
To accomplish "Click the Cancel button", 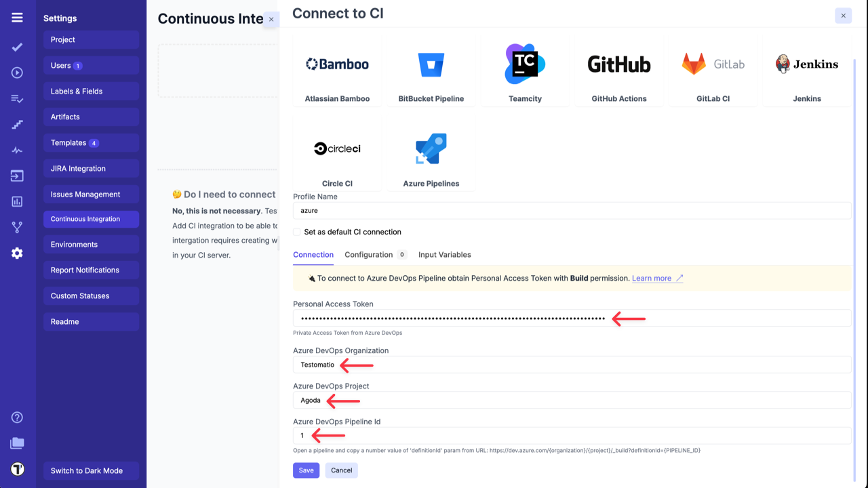I will (341, 470).
